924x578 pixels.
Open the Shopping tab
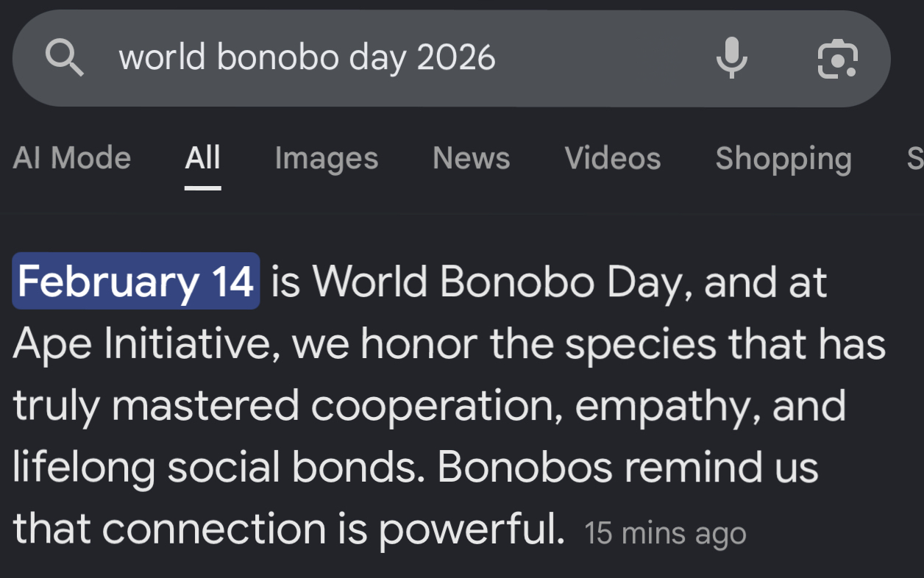[x=783, y=158]
